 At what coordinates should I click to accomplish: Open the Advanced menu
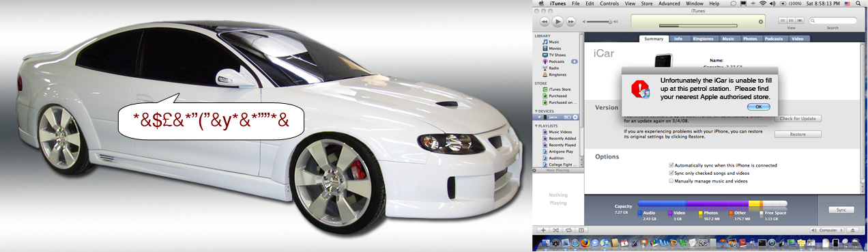669,3
